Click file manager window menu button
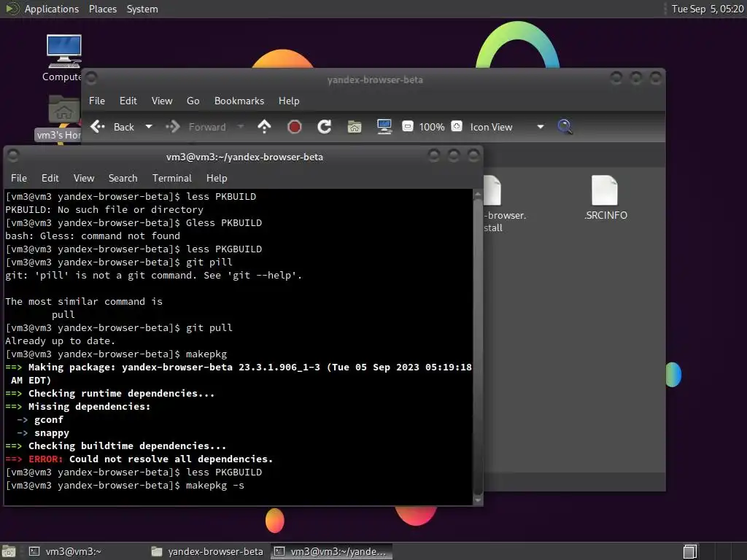Screen dimensions: 747x560 [91, 77]
